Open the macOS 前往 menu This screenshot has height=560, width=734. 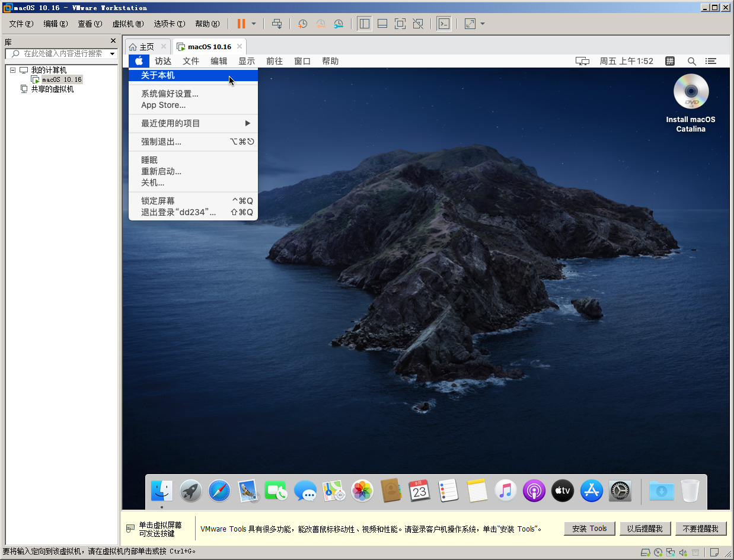tap(275, 61)
